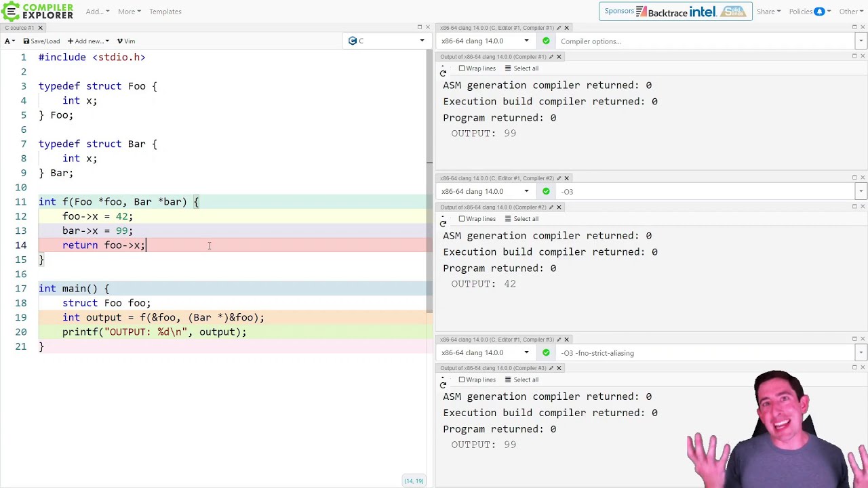Rename the Compiler #1 tab with the pencil icon
This screenshot has width=868, height=488.
(x=559, y=28)
